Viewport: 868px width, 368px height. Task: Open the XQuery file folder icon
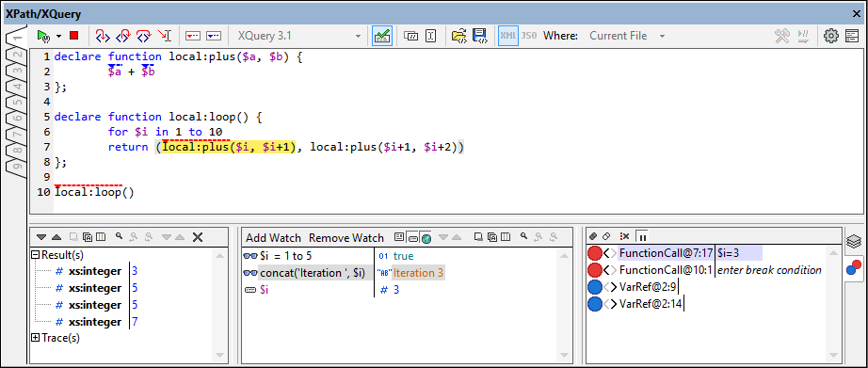click(459, 36)
